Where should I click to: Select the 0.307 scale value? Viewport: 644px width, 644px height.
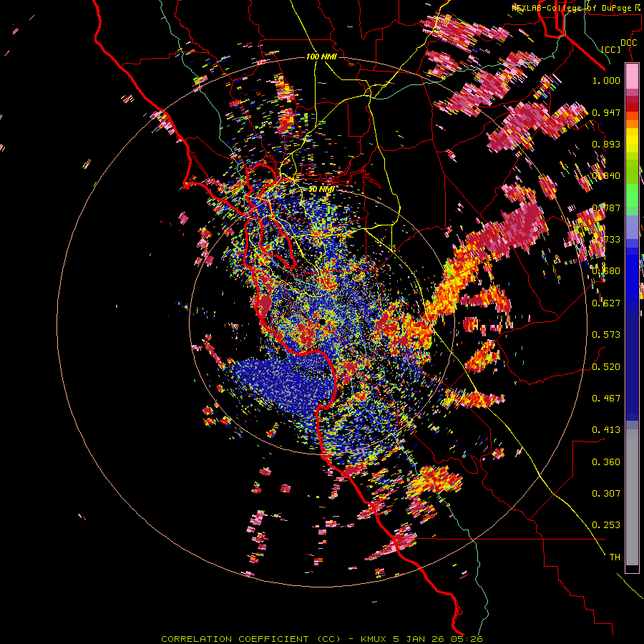606,493
